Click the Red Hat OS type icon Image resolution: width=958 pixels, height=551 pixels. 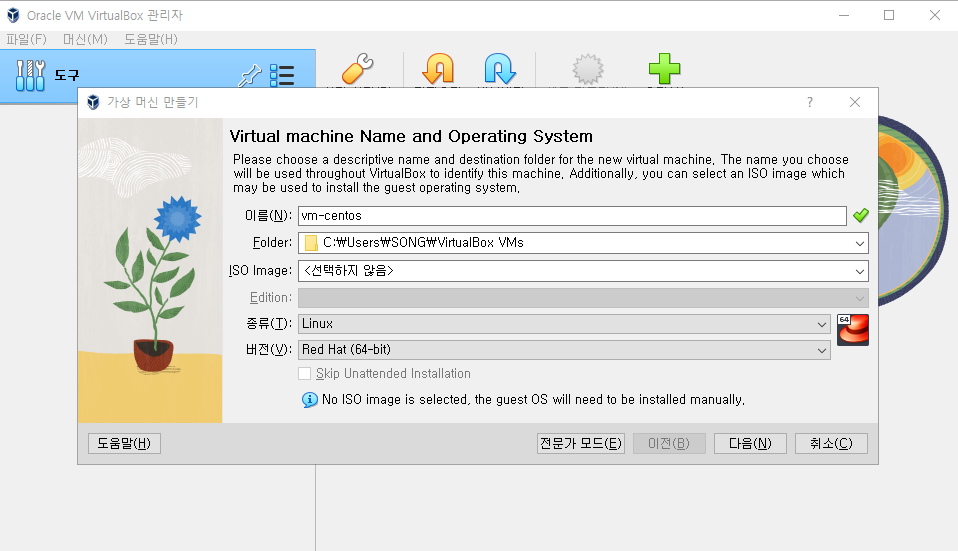(x=853, y=330)
